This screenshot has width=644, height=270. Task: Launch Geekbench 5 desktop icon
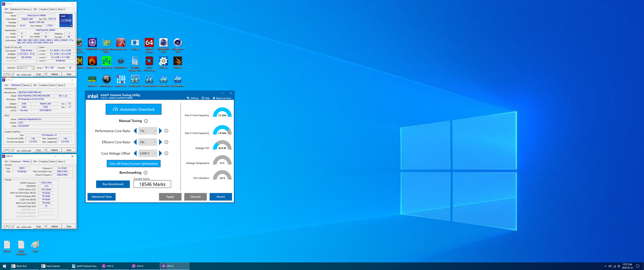tap(163, 81)
